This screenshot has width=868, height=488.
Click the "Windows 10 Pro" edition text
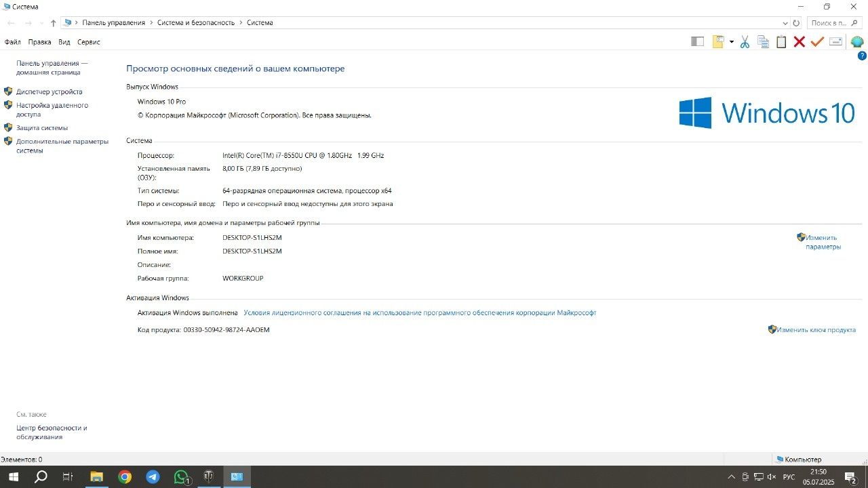pos(161,102)
